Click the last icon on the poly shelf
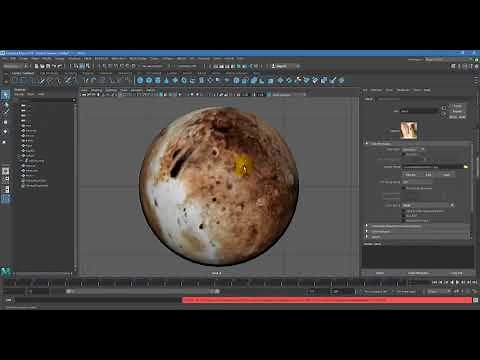The height and width of the screenshot is (360, 480). click(341, 80)
